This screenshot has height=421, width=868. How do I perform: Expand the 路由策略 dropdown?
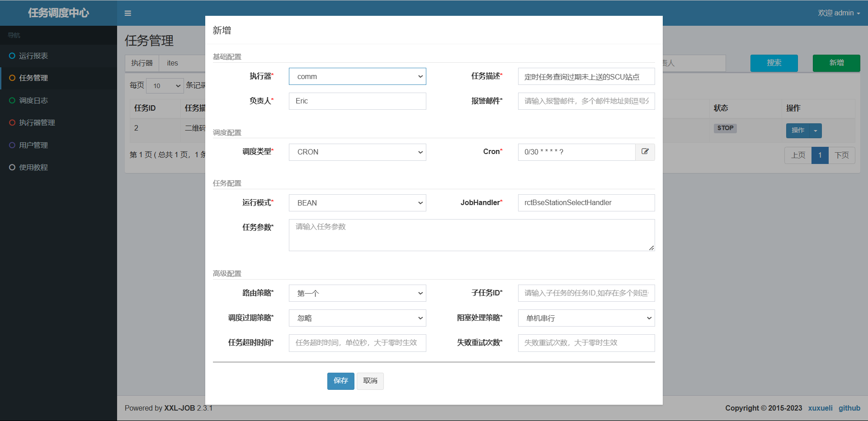(x=357, y=293)
